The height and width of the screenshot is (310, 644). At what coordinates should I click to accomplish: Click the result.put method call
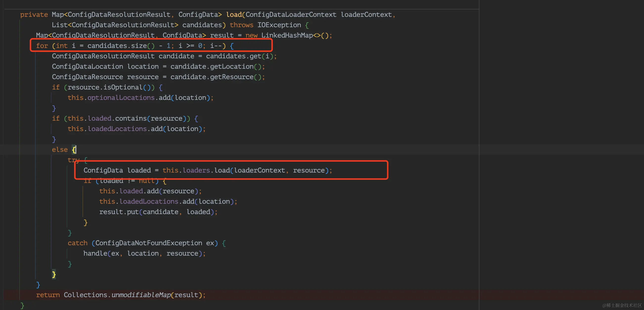[132, 212]
